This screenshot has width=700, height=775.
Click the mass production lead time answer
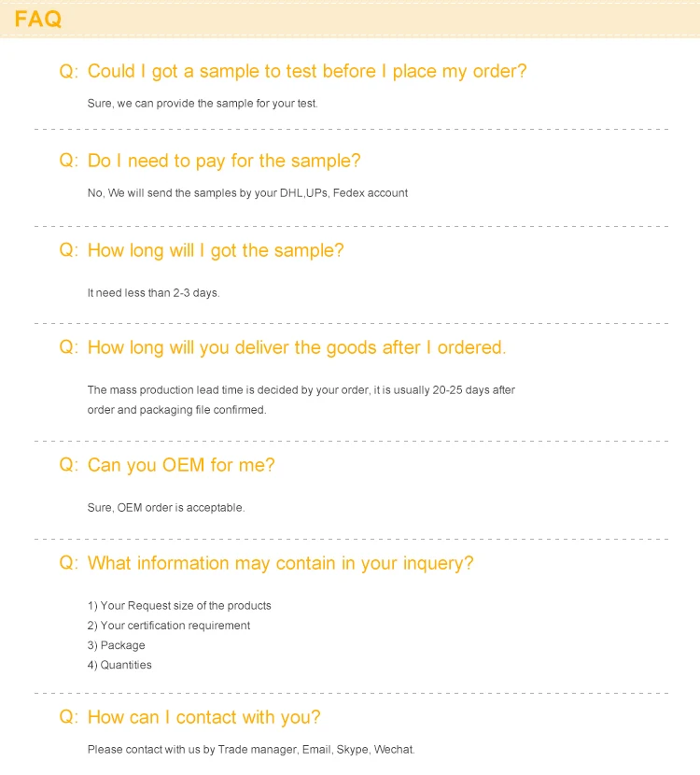point(301,400)
